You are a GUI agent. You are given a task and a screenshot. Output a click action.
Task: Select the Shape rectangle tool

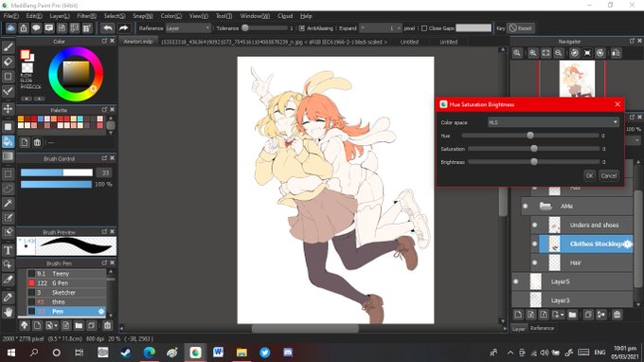tap(8, 77)
